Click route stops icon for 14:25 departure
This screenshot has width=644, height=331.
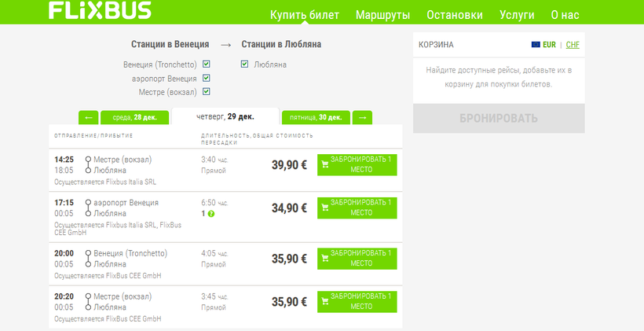pos(88,165)
